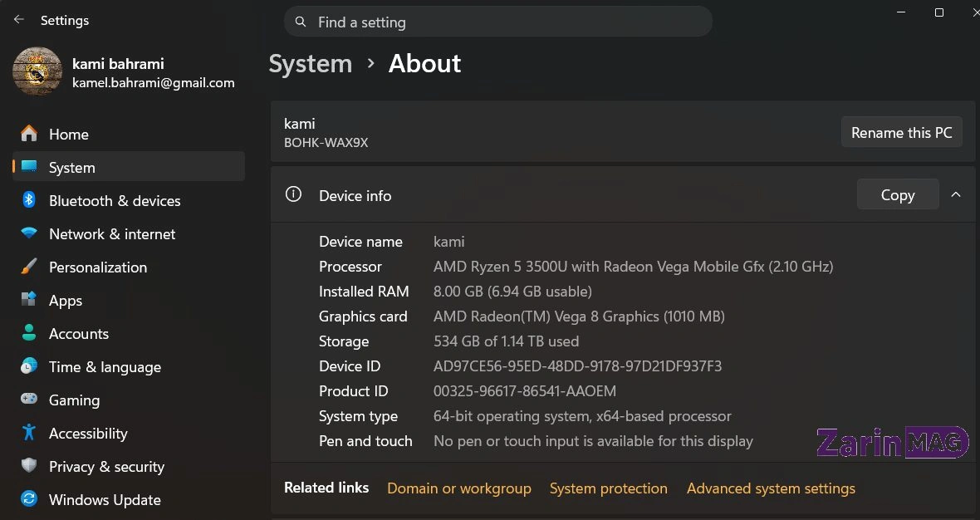The height and width of the screenshot is (520, 980).
Task: Select the Device ID value text
Action: coord(577,365)
